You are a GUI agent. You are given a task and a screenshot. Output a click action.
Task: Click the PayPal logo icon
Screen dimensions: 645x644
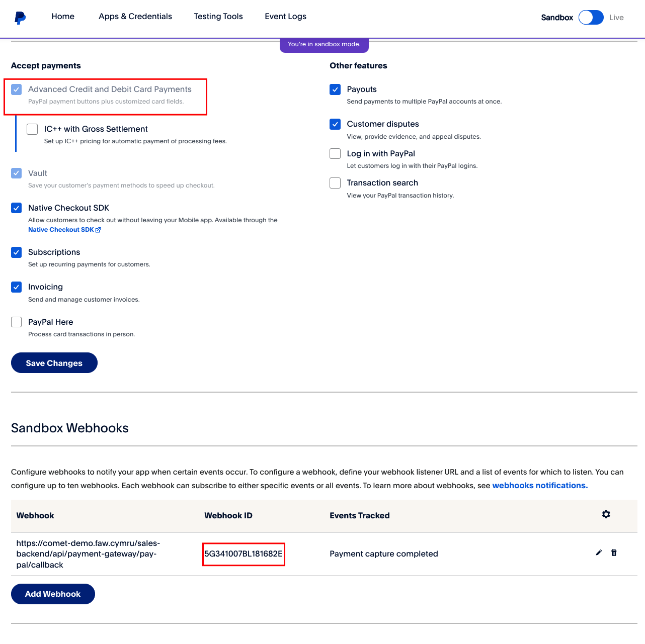tap(20, 18)
